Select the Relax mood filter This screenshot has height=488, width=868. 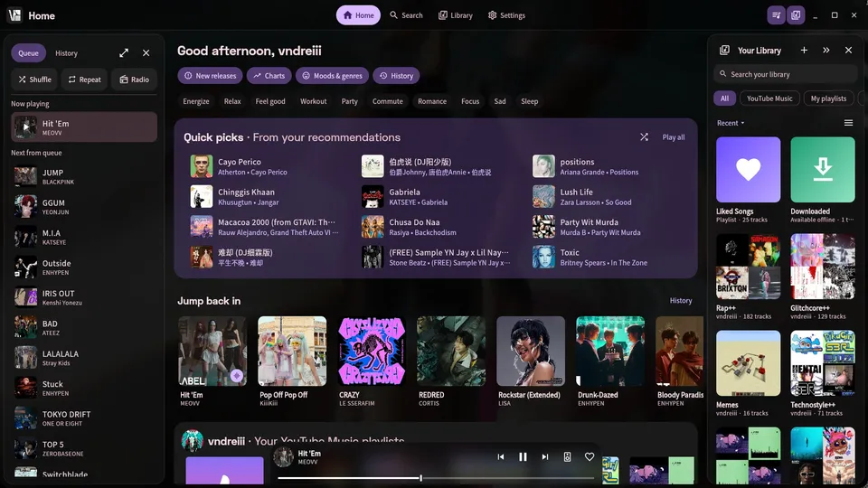232,101
